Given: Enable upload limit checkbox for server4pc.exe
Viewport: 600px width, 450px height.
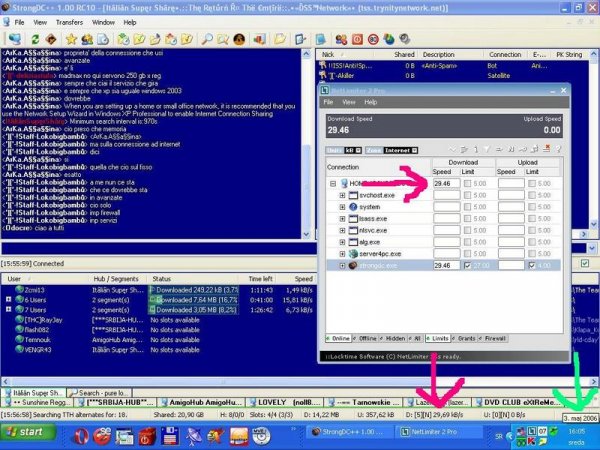Looking at the screenshot, I should (x=532, y=254).
